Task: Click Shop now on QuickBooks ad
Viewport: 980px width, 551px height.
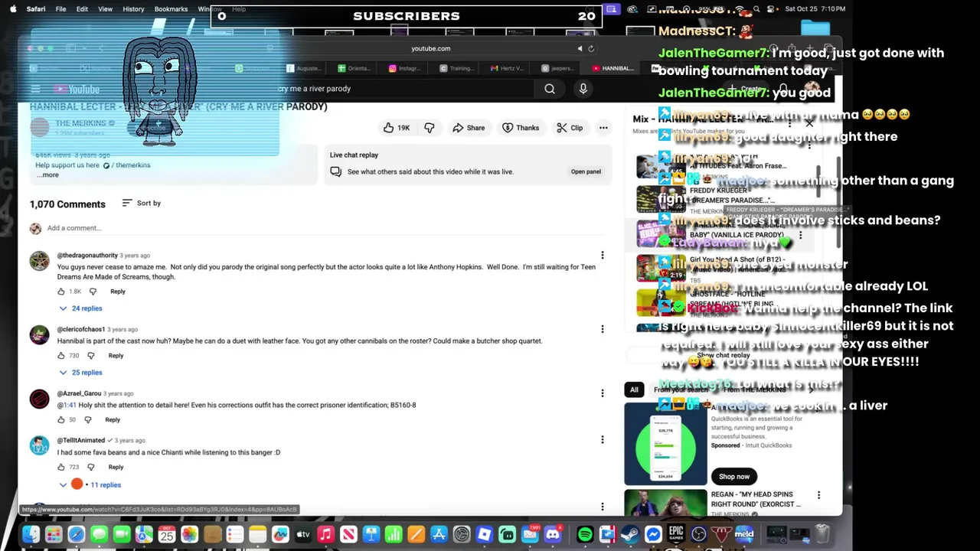Action: [x=733, y=477]
